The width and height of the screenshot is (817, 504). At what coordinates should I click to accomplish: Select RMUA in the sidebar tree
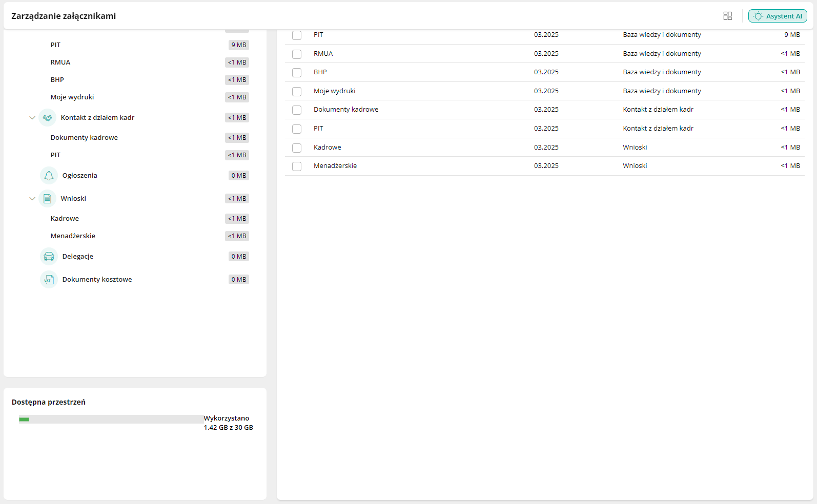(60, 62)
